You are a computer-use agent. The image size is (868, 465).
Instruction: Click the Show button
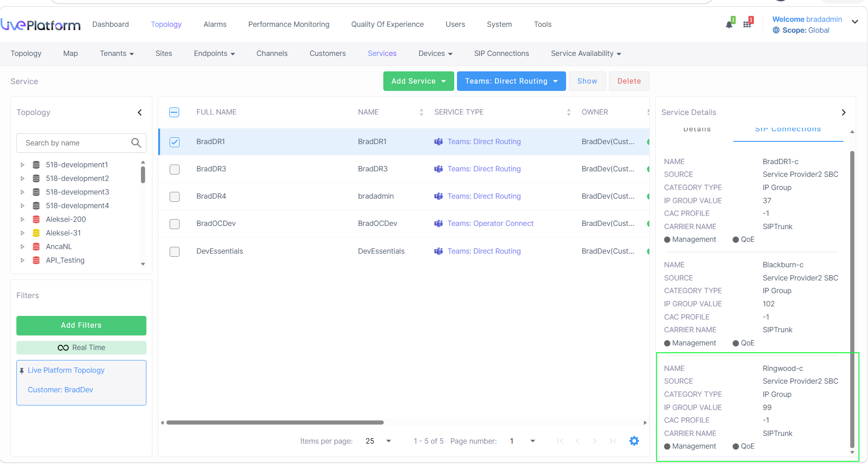pos(587,81)
